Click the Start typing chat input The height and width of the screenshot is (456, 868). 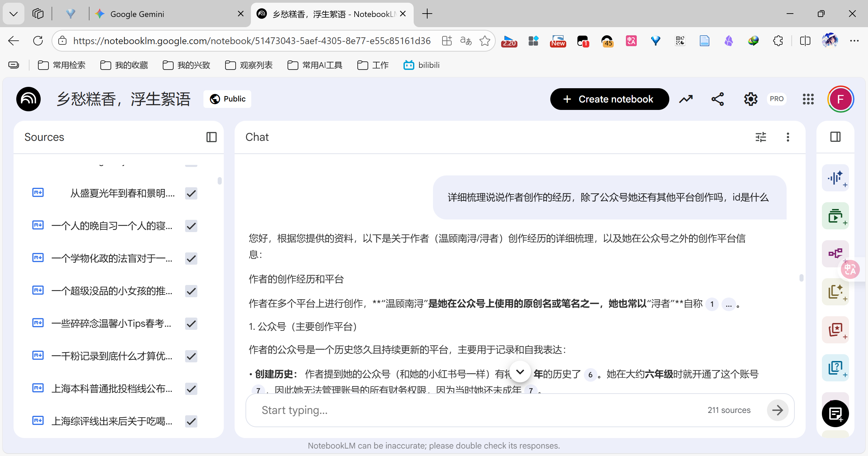[475, 410]
